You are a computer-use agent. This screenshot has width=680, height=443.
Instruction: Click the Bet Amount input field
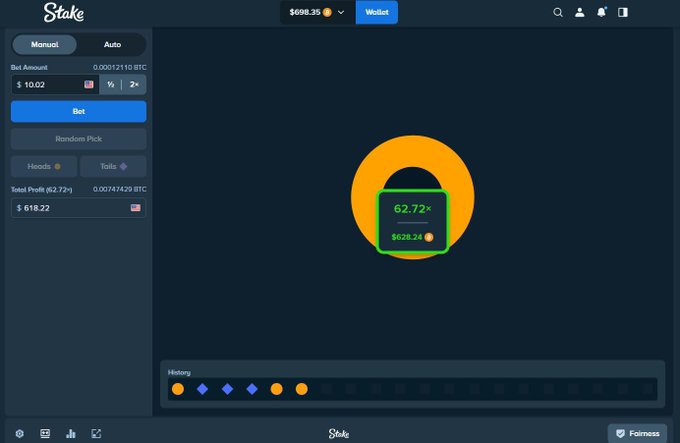pyautogui.click(x=55, y=85)
